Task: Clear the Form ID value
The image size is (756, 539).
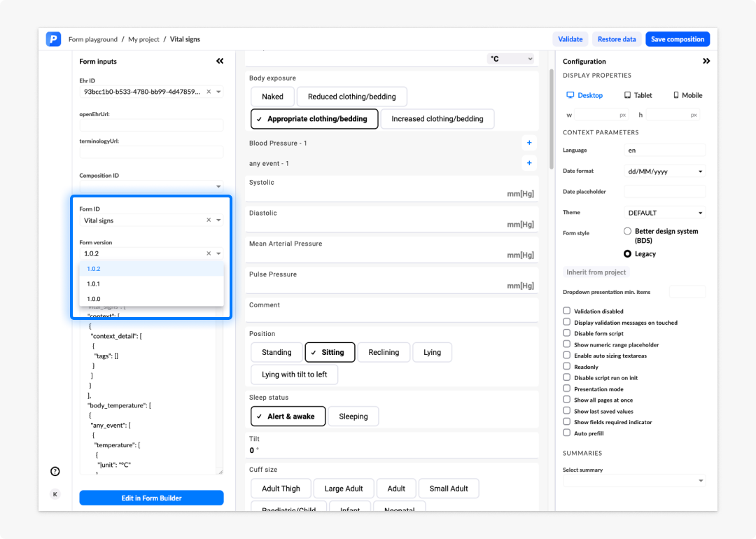Action: click(209, 220)
